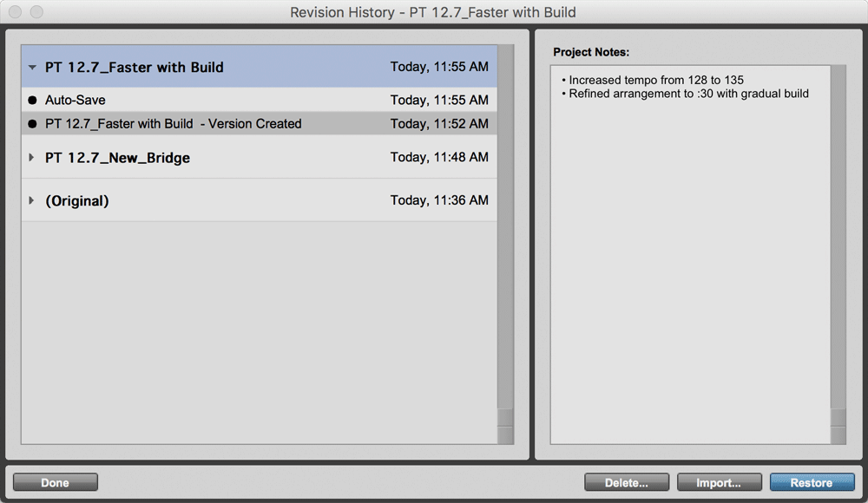Open the Import... dialog button
The height and width of the screenshot is (503, 868).
pyautogui.click(x=719, y=482)
